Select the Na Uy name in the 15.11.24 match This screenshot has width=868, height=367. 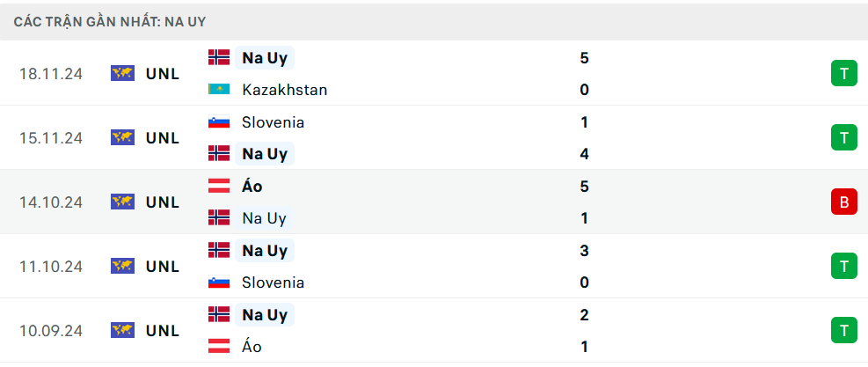(x=265, y=153)
